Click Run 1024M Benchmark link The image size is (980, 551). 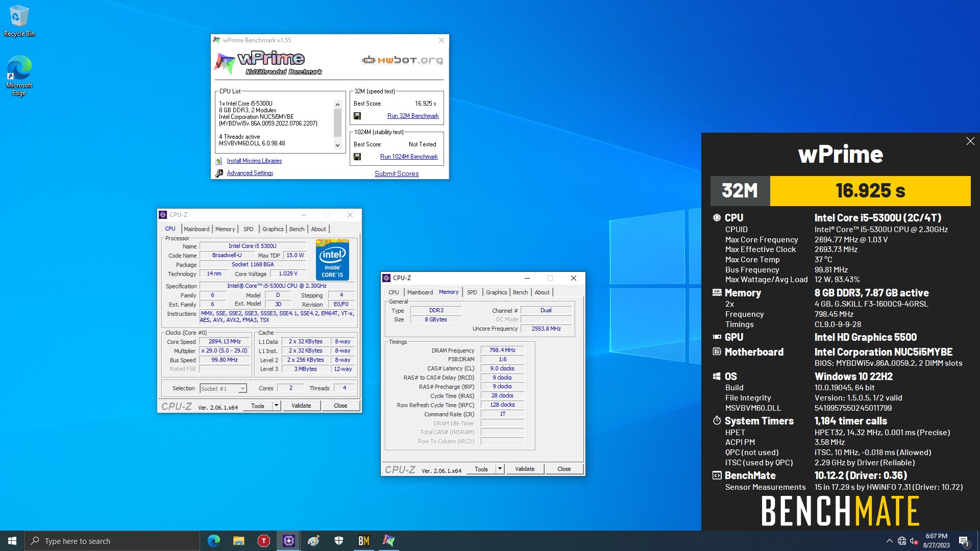pos(409,157)
